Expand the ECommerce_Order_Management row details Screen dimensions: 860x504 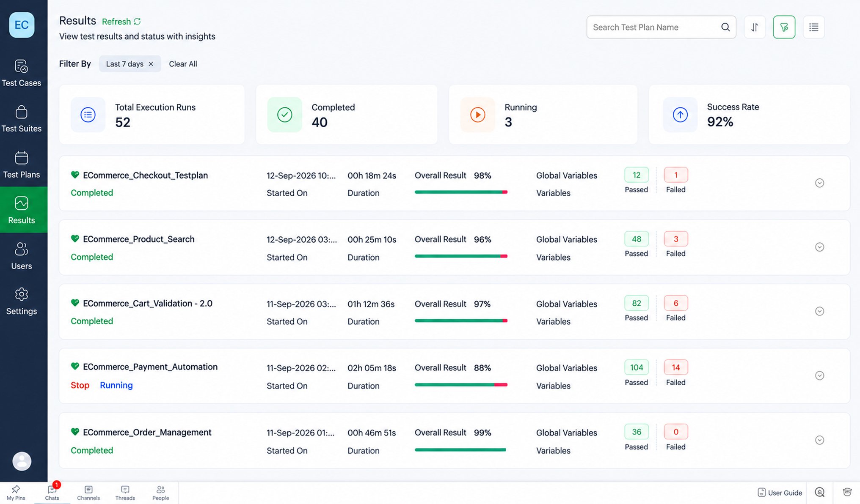pyautogui.click(x=819, y=440)
